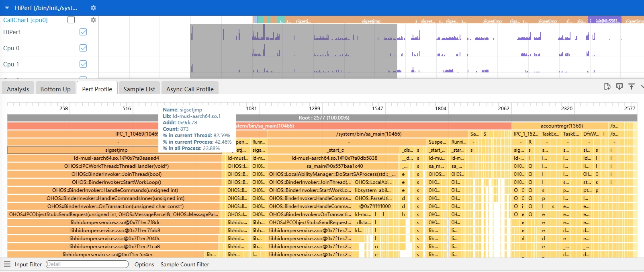Focus the Input Filter Detail field
Viewport: 644px width, 272px height.
[87, 264]
